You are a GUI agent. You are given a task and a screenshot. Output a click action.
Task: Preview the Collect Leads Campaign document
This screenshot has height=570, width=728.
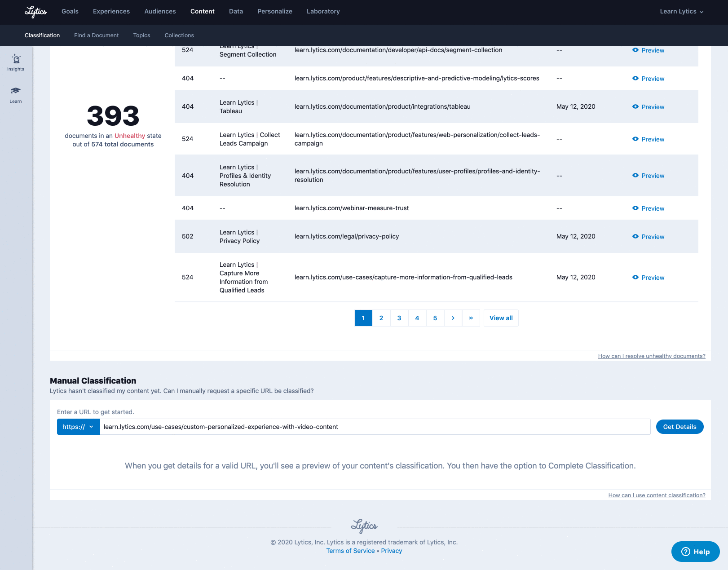(x=648, y=139)
